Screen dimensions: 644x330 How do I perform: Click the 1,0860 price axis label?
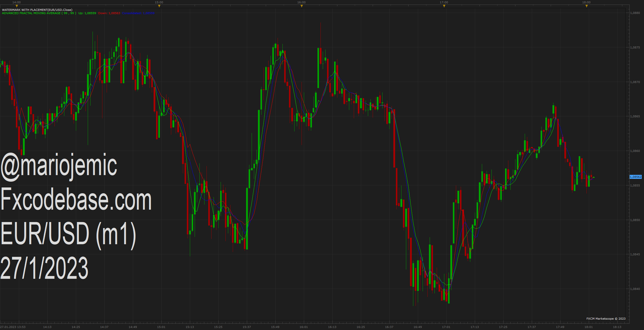pyautogui.click(x=635, y=151)
